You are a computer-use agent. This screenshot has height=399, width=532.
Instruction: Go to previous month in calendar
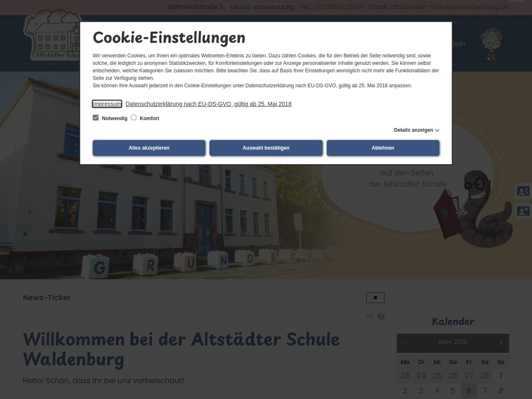pos(405,343)
